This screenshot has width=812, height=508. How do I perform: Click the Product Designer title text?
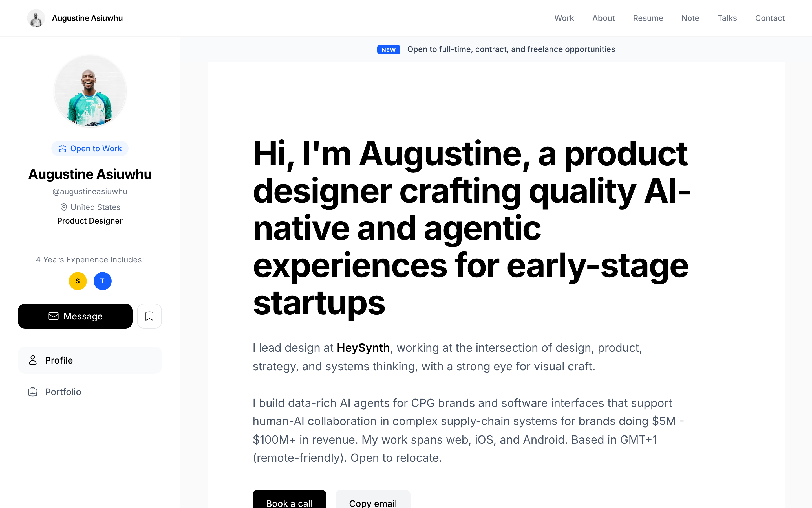click(90, 221)
